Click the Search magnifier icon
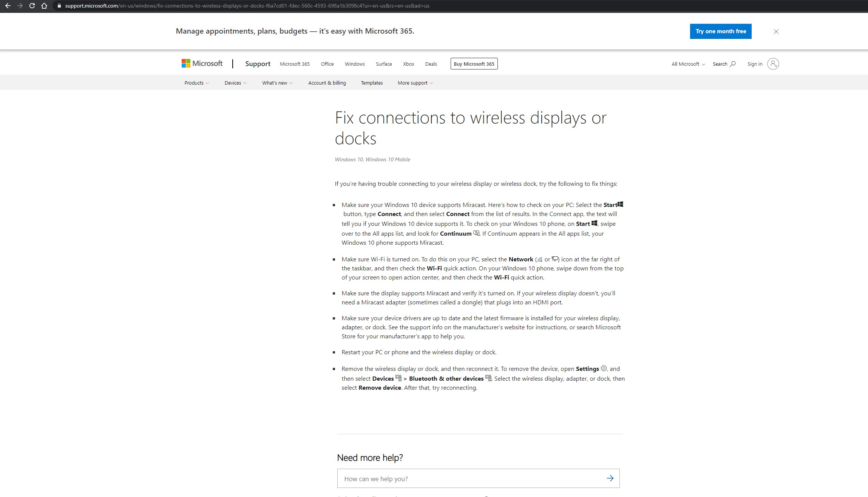 tap(733, 64)
